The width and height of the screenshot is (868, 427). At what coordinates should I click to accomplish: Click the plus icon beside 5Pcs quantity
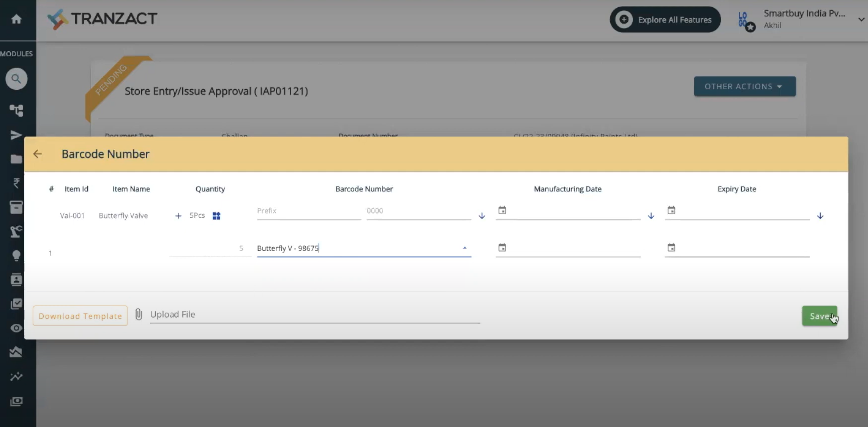(x=178, y=216)
